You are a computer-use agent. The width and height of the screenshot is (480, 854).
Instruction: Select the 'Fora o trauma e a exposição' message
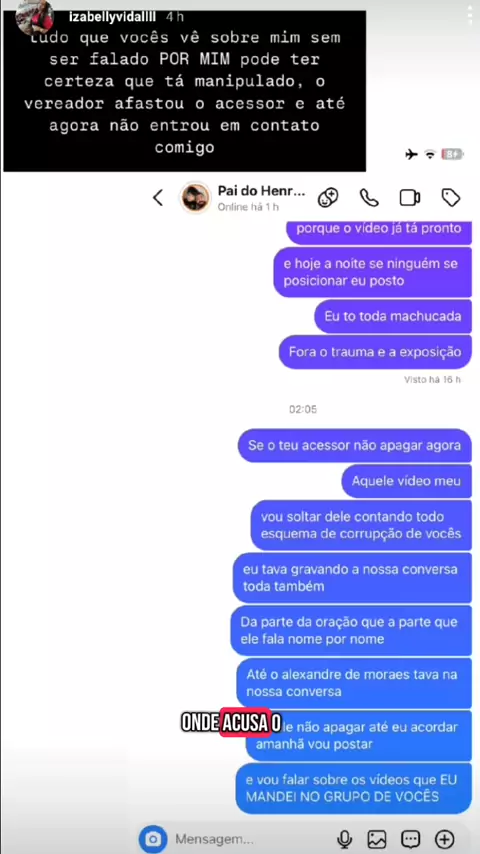click(x=375, y=352)
